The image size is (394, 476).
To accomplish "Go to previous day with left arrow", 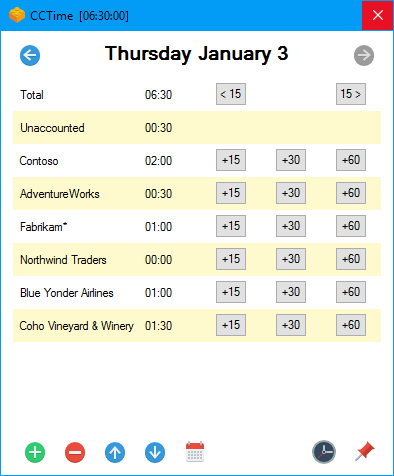I will (x=30, y=55).
